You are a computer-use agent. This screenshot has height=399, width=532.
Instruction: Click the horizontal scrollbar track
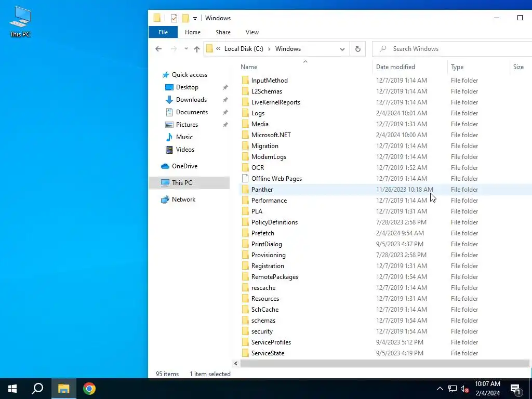point(385,363)
